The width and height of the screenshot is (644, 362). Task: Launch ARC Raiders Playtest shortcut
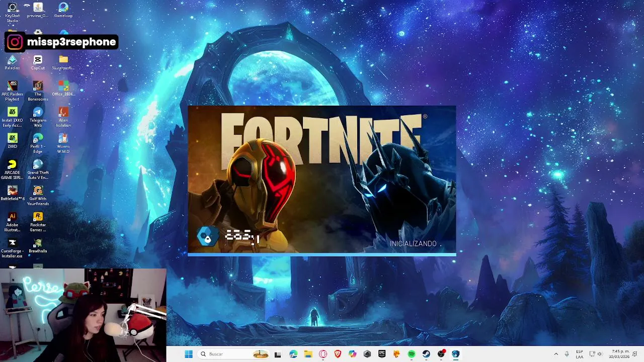(x=12, y=92)
